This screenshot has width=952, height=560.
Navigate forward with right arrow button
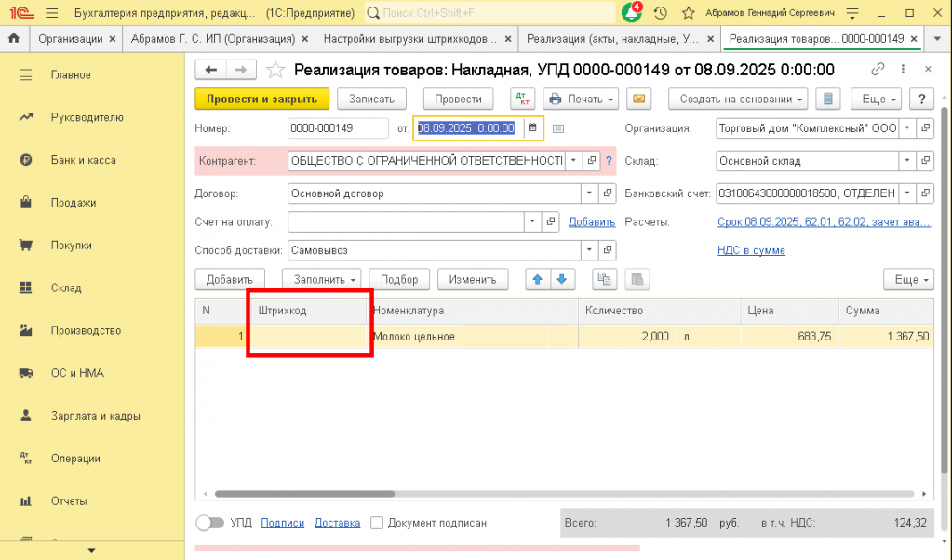click(241, 70)
